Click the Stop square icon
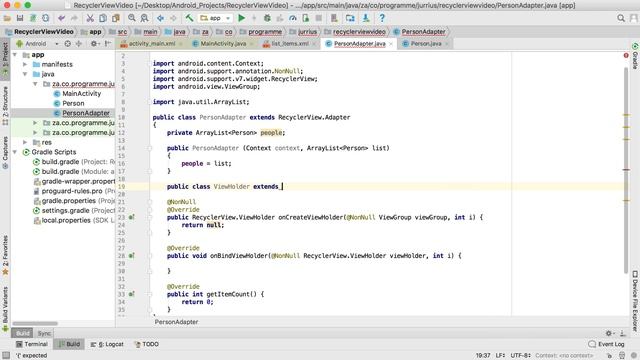 pos(319,18)
